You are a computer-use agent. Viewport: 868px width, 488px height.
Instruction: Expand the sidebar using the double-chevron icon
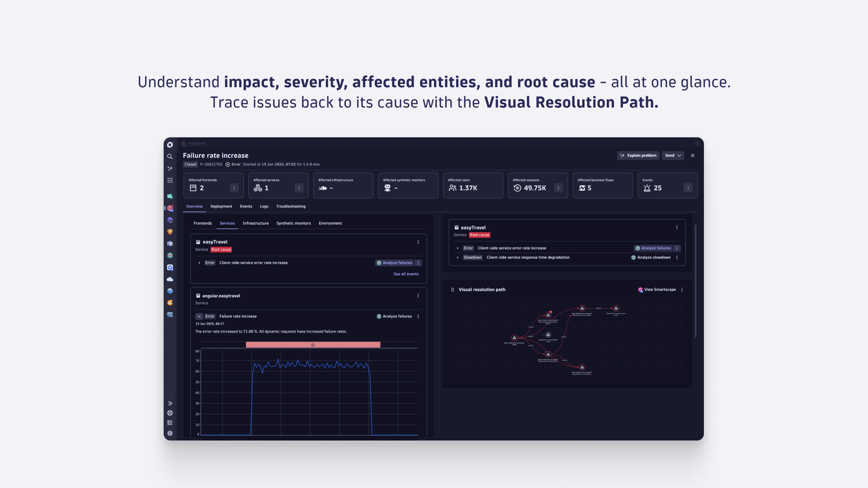(x=170, y=403)
